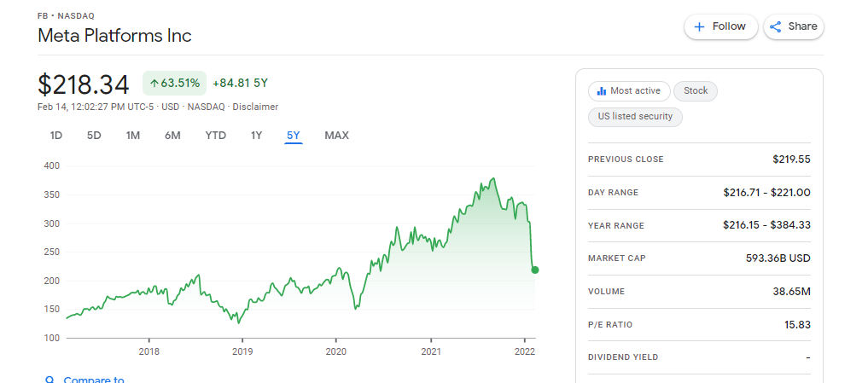Click the Meta Platforms Inc title
The image size is (868, 383).
(x=114, y=36)
